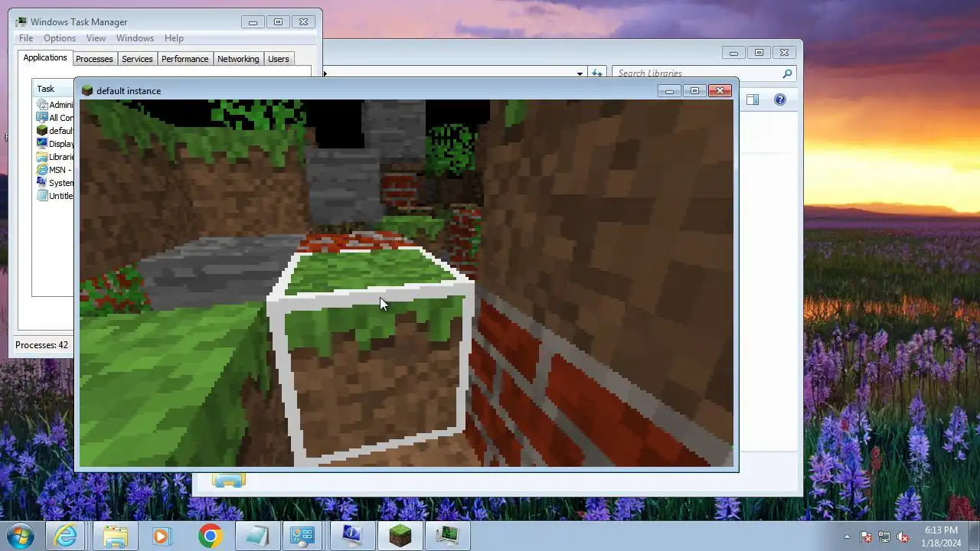Select the default instance task in Task Manager
980x551 pixels.
[55, 131]
